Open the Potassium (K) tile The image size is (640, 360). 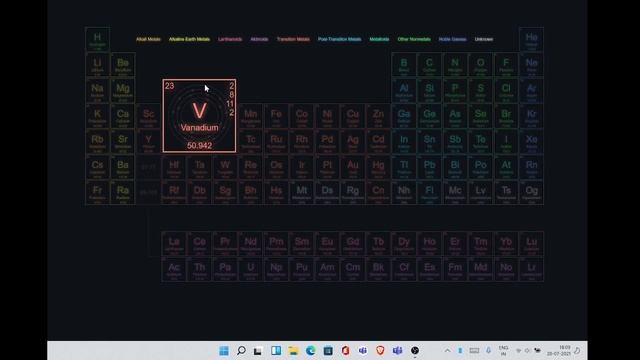click(97, 116)
